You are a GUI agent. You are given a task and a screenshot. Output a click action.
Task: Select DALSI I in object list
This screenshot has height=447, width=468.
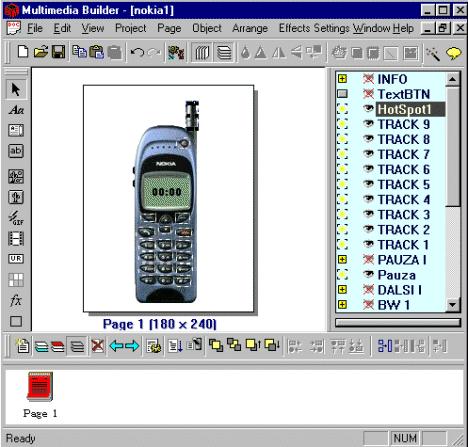[x=400, y=290]
